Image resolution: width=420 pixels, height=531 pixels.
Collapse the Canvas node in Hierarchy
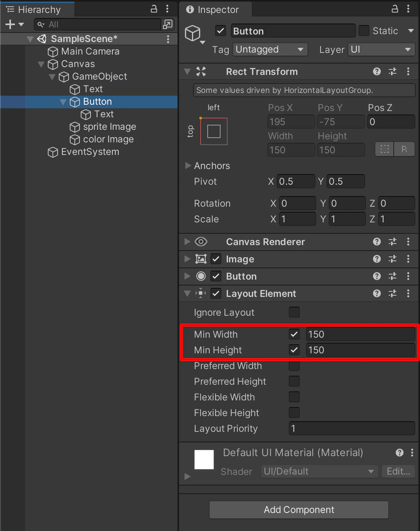[41, 64]
